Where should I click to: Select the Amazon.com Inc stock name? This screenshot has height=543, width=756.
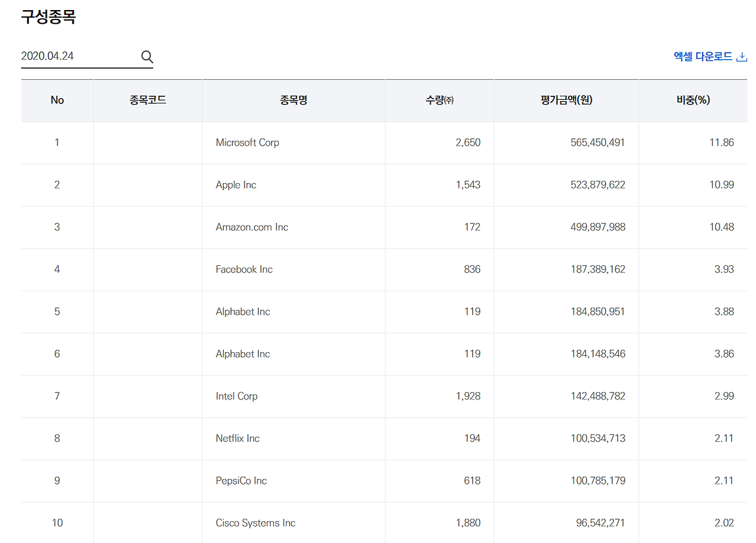tap(252, 227)
